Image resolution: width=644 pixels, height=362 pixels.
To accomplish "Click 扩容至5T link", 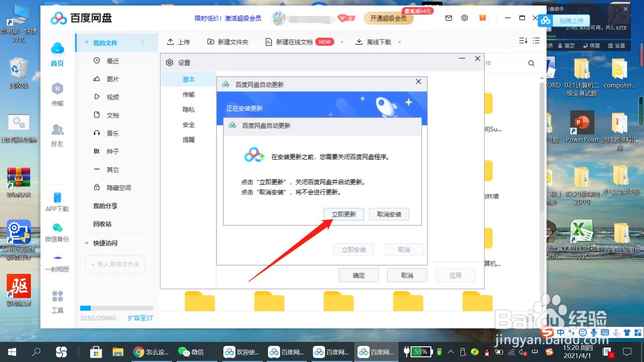I will pyautogui.click(x=140, y=318).
